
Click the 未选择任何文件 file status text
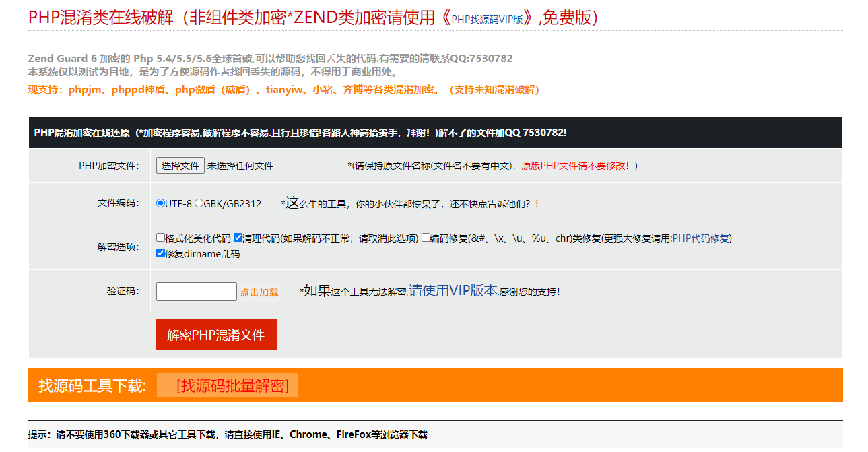point(240,166)
